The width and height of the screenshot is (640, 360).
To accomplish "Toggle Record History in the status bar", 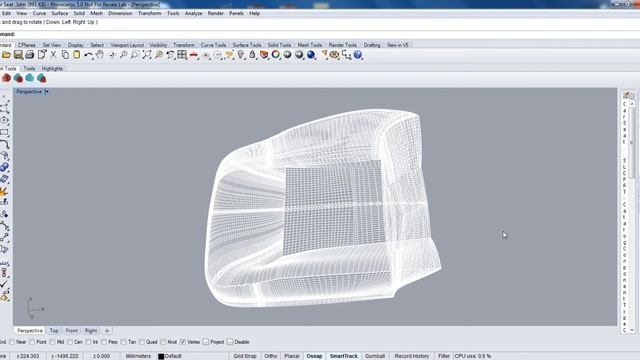I will pyautogui.click(x=411, y=356).
